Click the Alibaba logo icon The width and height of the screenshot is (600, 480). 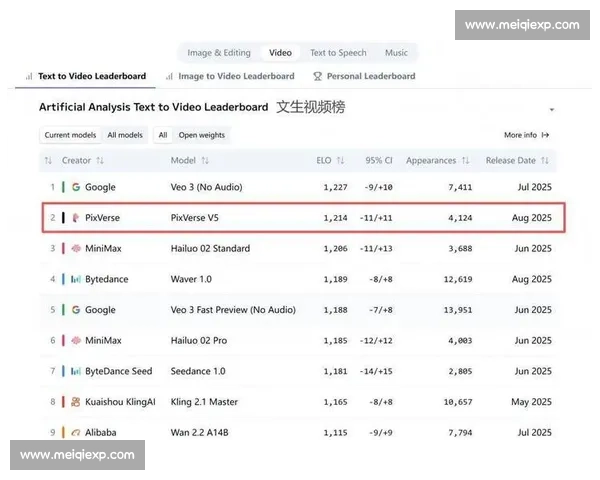point(76,433)
